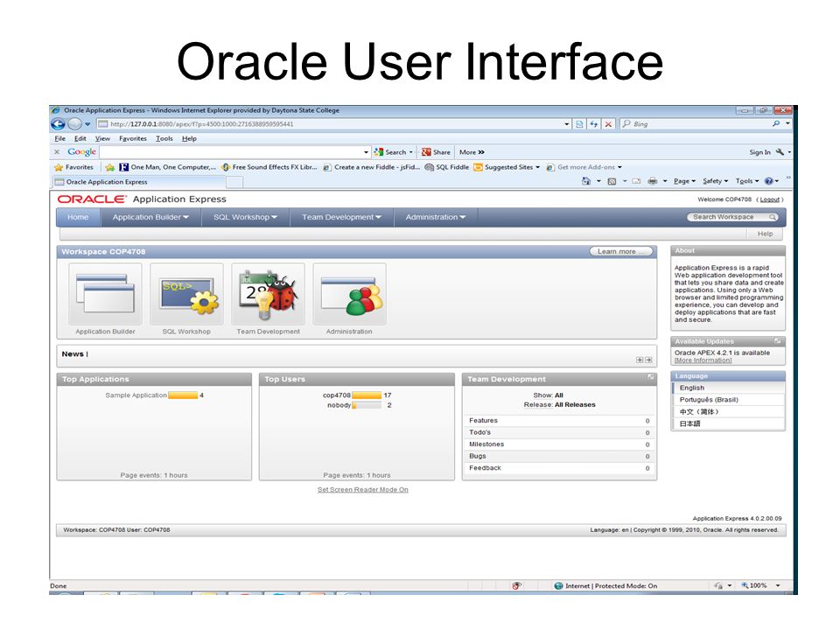
Task: Click the Available Updates panel corner icon
Action: (778, 340)
